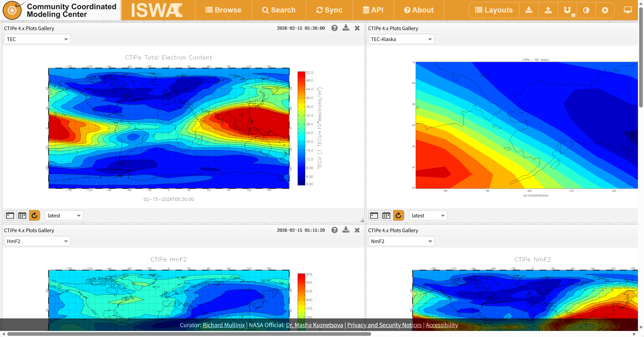Click the monitor display icon at top right
The width and height of the screenshot is (644, 337).
627,10
